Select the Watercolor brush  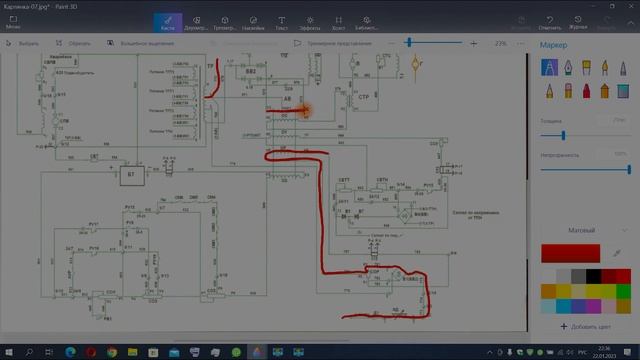click(x=605, y=67)
